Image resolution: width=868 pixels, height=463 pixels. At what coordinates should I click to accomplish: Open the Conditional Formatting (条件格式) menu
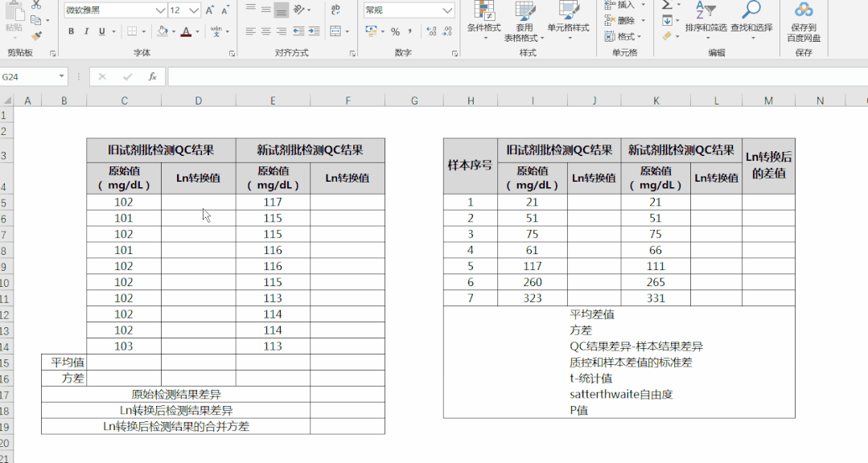[x=483, y=22]
